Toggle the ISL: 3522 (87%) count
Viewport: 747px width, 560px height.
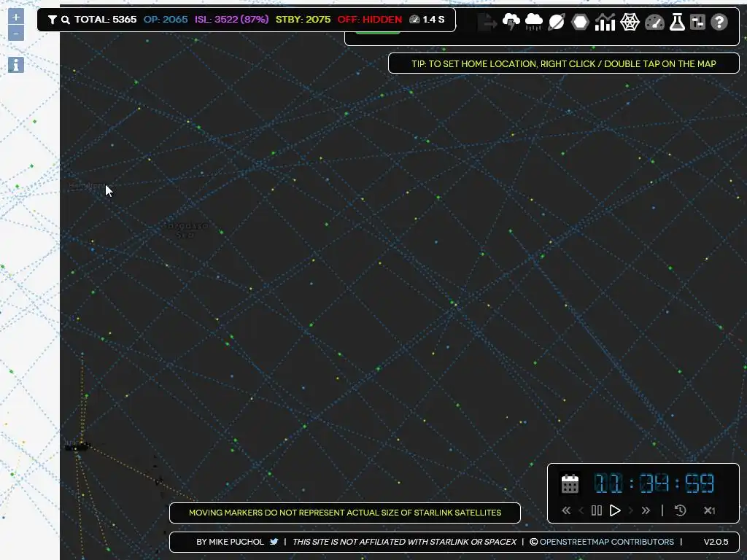(x=231, y=20)
